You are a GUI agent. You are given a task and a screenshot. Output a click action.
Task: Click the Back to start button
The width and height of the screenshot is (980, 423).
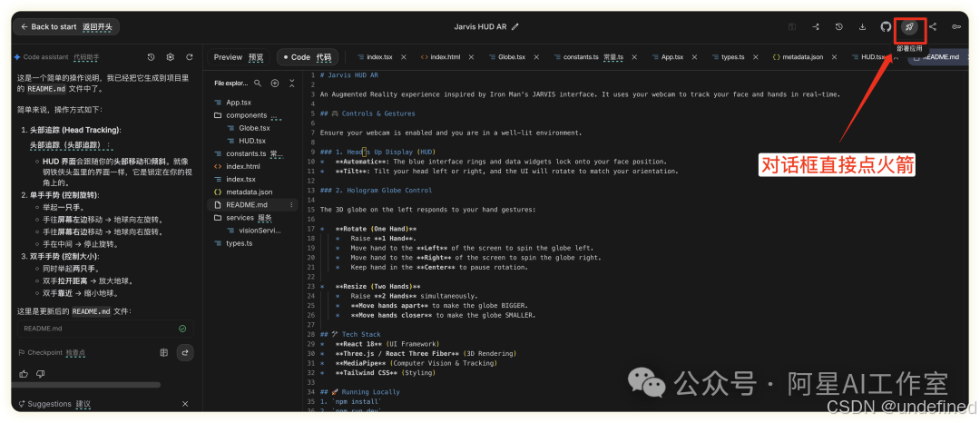click(x=65, y=27)
